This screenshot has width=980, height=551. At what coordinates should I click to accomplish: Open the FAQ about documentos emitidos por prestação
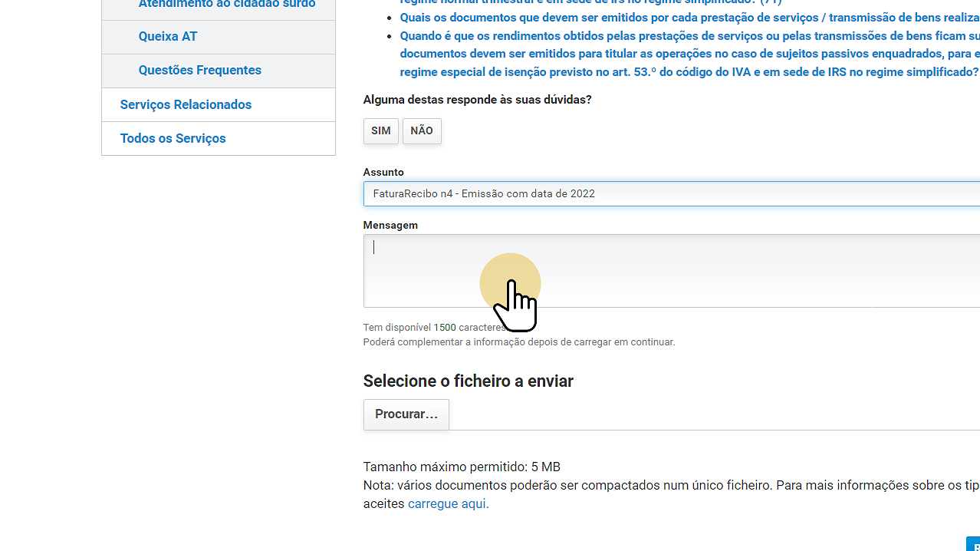(613, 17)
